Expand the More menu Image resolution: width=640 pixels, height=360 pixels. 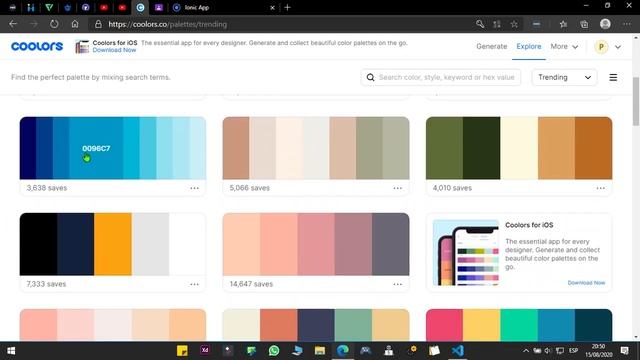pos(564,46)
